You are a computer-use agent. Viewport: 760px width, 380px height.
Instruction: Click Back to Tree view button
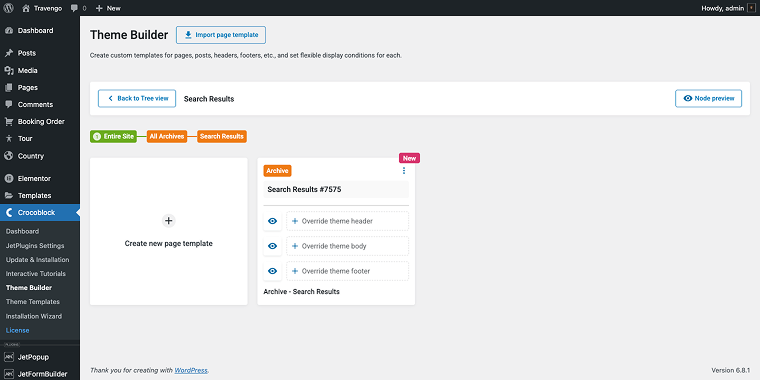click(x=137, y=98)
